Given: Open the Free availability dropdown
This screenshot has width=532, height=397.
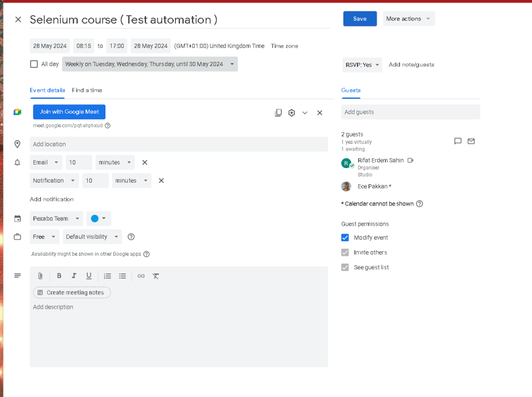Looking at the screenshot, I should click(45, 237).
